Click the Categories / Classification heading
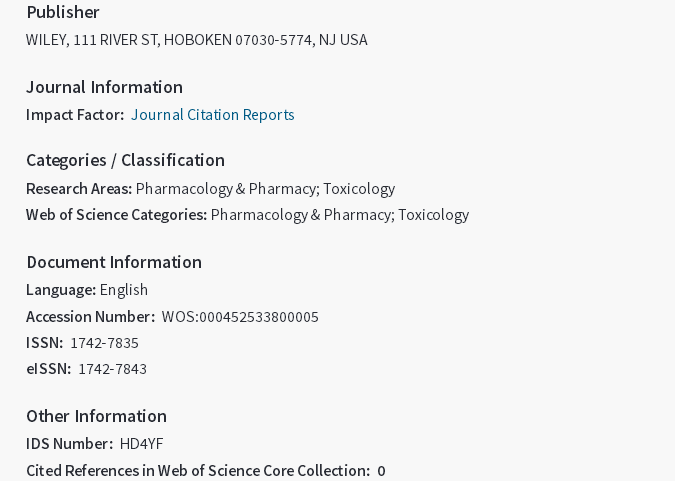This screenshot has height=481, width=675. (x=125, y=160)
